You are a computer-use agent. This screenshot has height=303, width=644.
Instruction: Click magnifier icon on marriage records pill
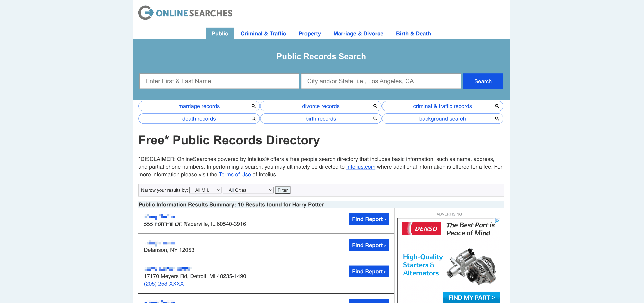[253, 106]
